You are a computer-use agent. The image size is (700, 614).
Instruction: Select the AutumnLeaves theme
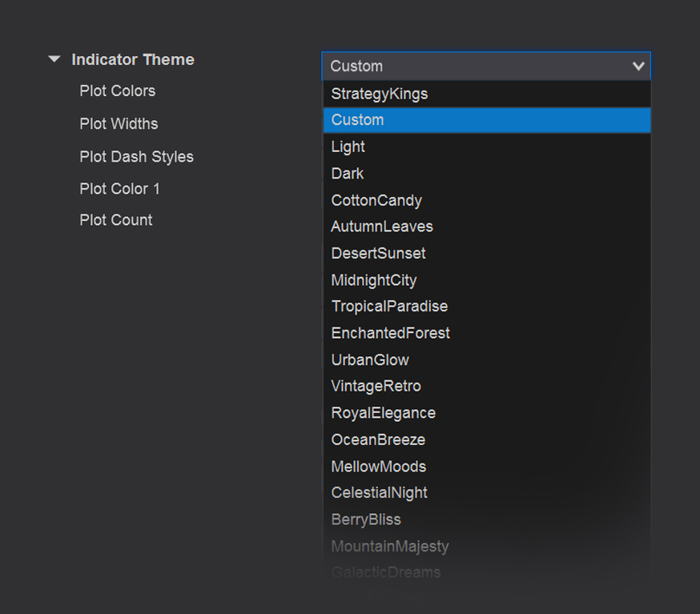click(x=382, y=227)
